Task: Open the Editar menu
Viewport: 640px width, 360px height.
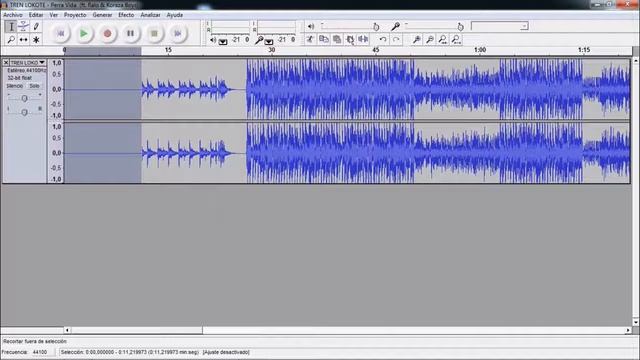Action: [36, 15]
